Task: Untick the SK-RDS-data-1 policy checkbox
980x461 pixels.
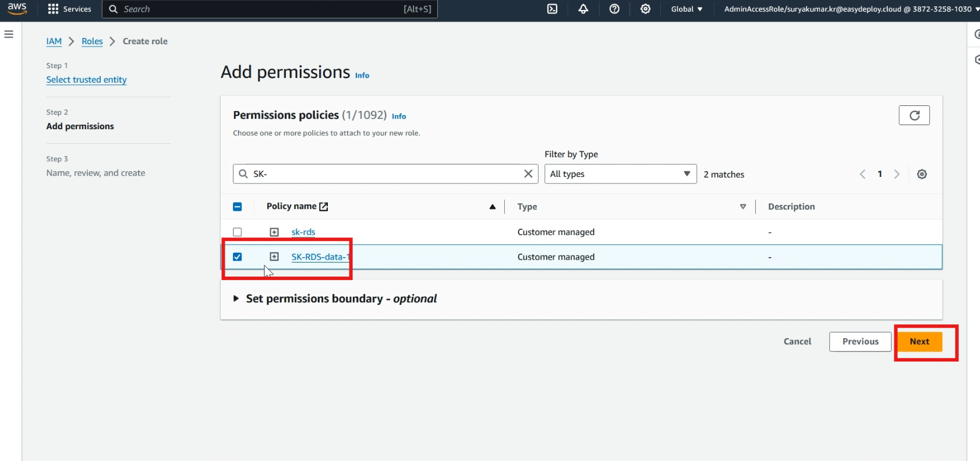Action: tap(238, 257)
